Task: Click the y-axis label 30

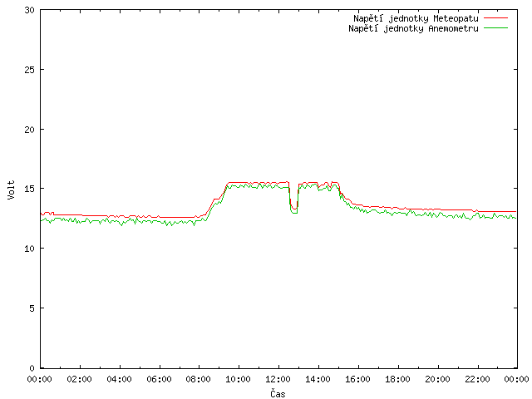Action: pyautogui.click(x=30, y=10)
